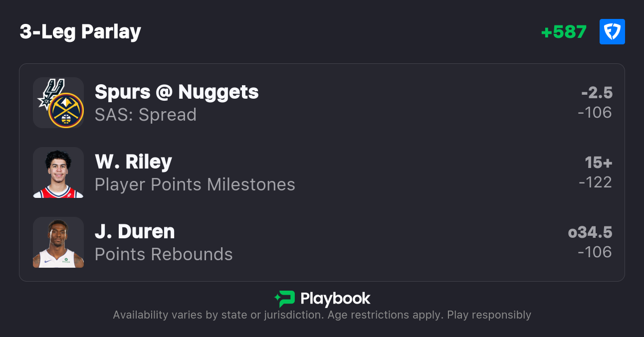The height and width of the screenshot is (337, 644).
Task: Click the Player Points Milestones label
Action: (x=195, y=184)
